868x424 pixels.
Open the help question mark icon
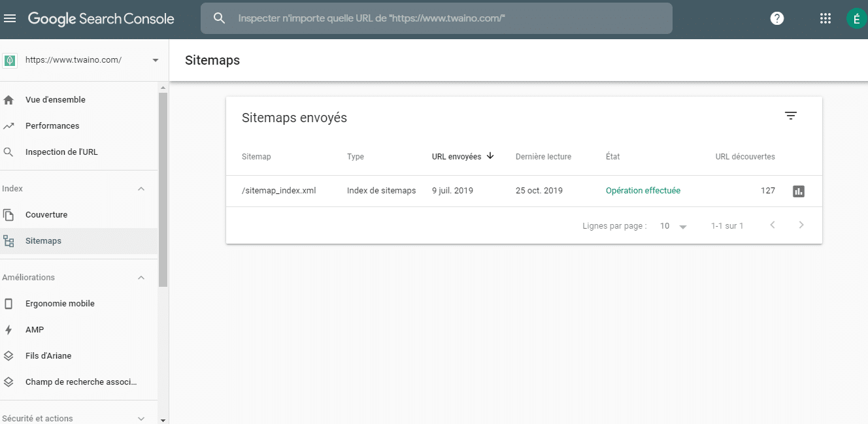[777, 18]
